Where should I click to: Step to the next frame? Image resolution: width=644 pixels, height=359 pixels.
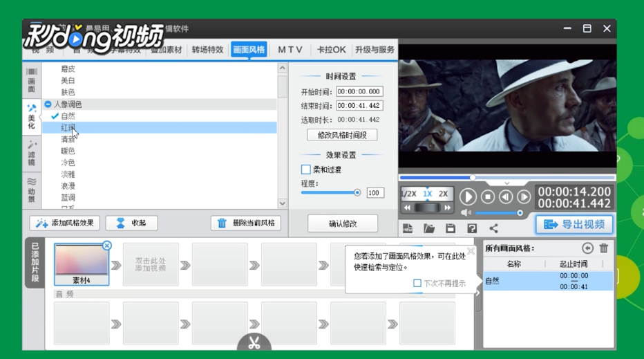524,197
